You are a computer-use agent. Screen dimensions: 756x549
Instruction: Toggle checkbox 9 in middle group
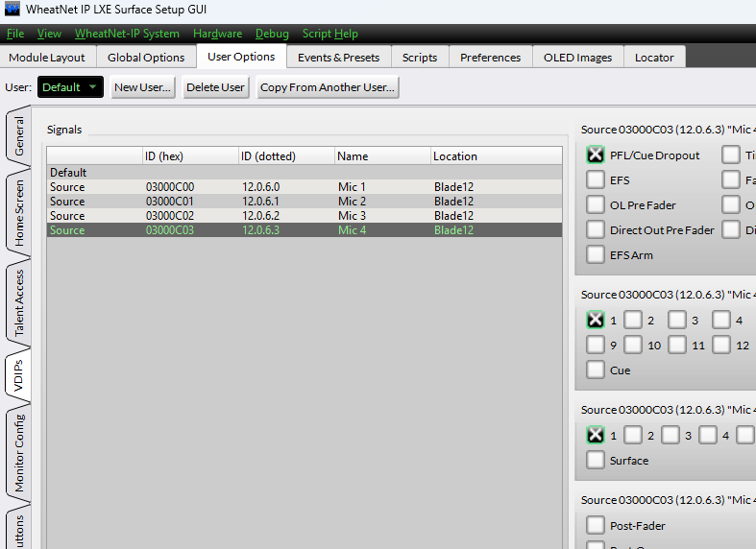(x=596, y=346)
